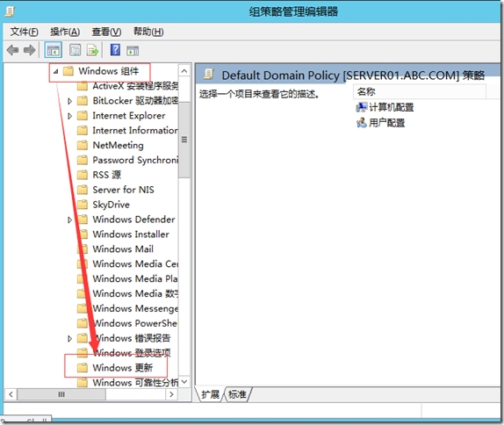Click the computer icon beside 计算机配置
This screenshot has height=425, width=504.
coord(361,107)
